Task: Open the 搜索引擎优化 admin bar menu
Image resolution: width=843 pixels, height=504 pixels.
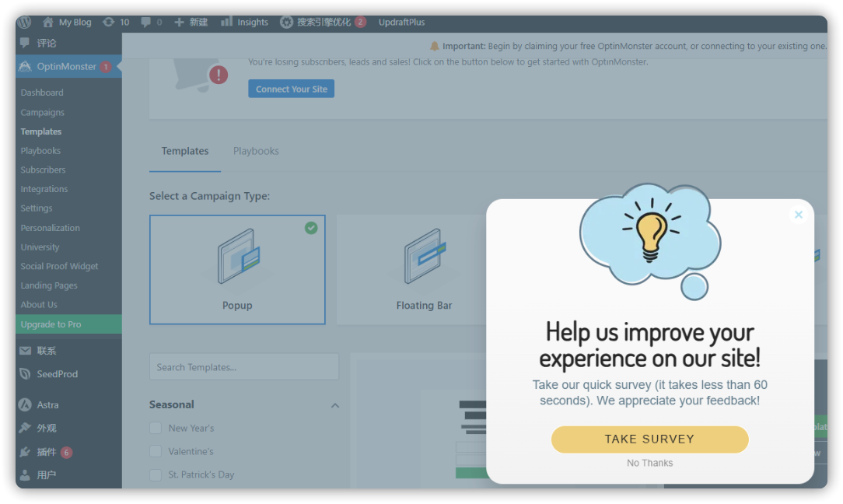Action: point(323,22)
